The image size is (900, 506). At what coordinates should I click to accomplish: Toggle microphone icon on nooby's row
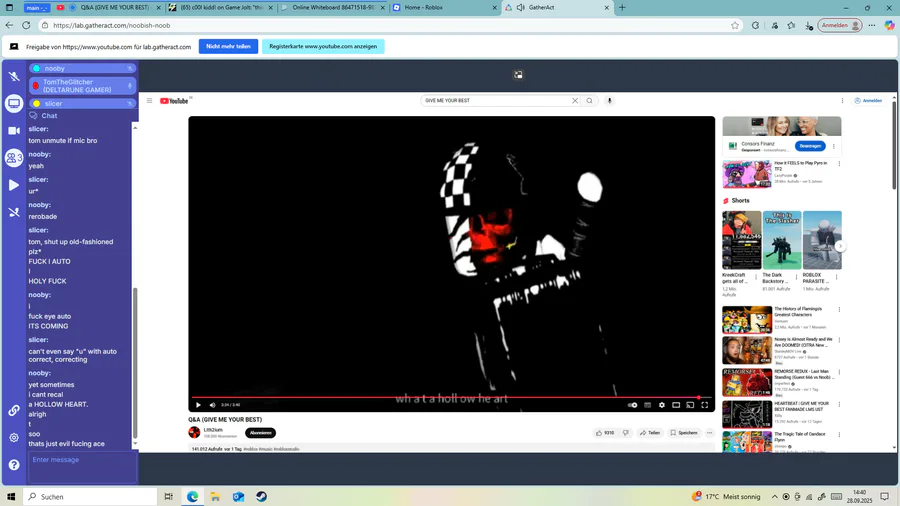[130, 68]
